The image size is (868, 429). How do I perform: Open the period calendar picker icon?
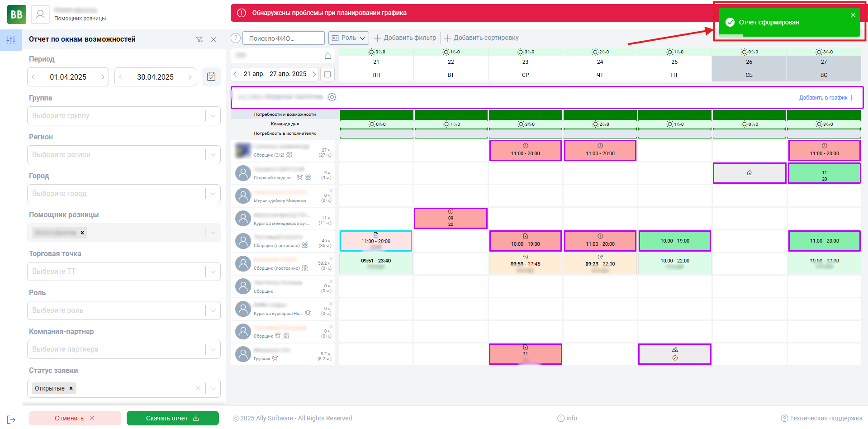tap(211, 77)
